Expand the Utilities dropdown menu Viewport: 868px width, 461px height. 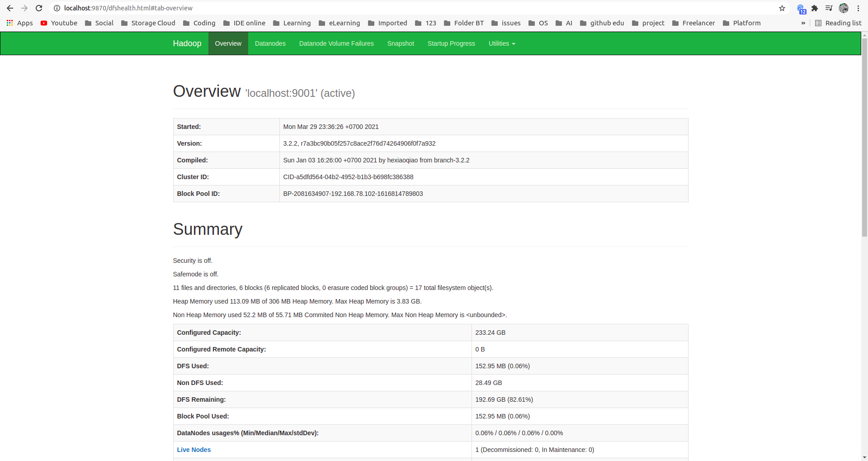point(502,43)
